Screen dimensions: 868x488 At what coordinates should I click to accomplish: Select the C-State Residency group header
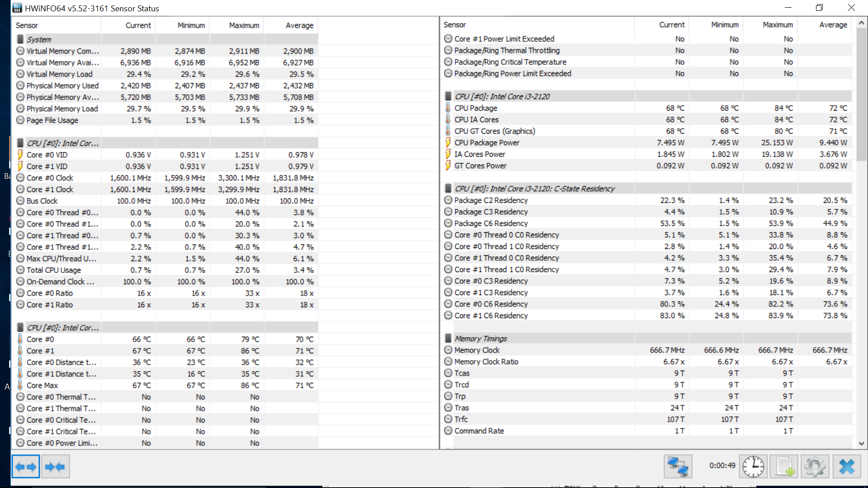tap(646, 188)
